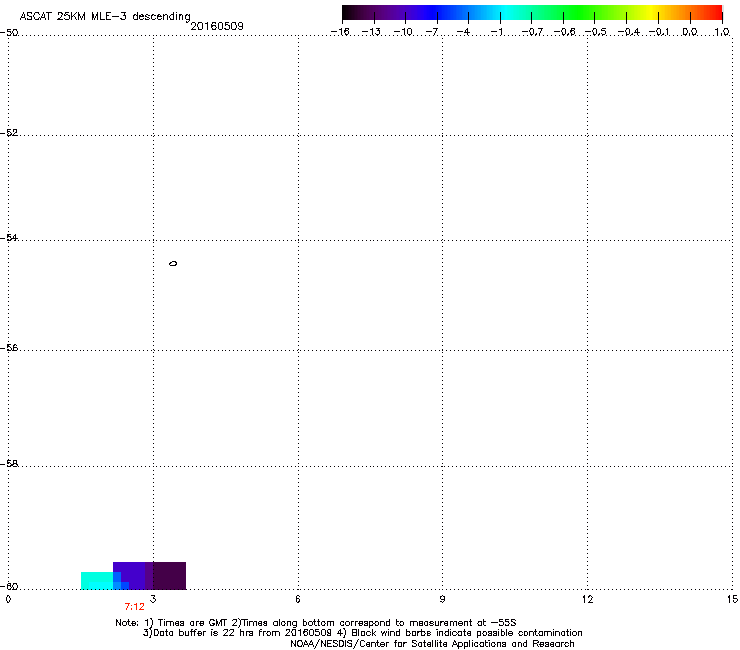Click the -13 color scale label

click(x=371, y=32)
